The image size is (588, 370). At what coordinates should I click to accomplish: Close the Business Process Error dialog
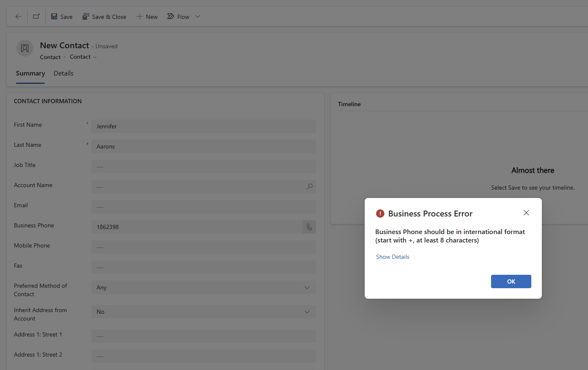526,213
